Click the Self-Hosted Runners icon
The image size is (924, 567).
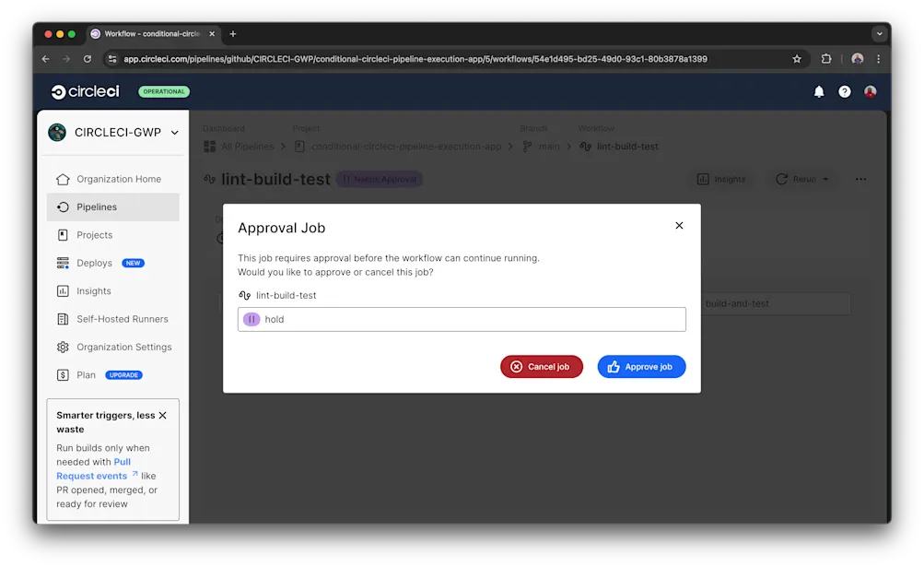(x=63, y=319)
